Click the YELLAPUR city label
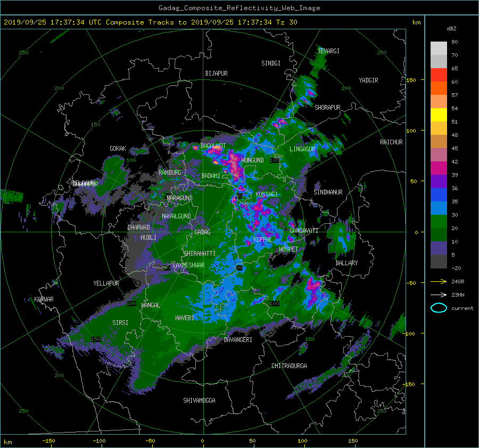Viewport: 479px width, 448px height. pyautogui.click(x=106, y=283)
